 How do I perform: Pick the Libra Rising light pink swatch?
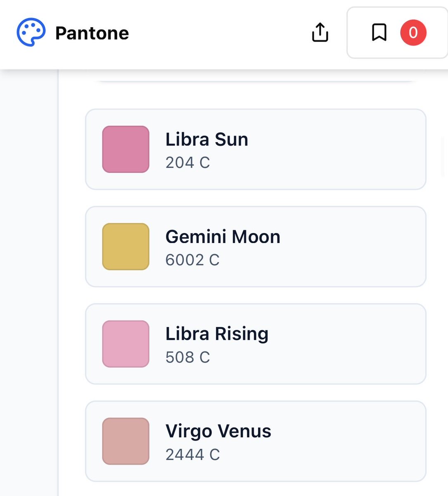126,344
